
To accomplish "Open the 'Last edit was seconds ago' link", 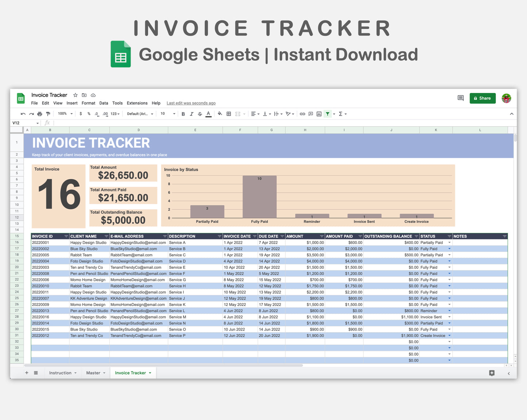I will click(x=191, y=103).
